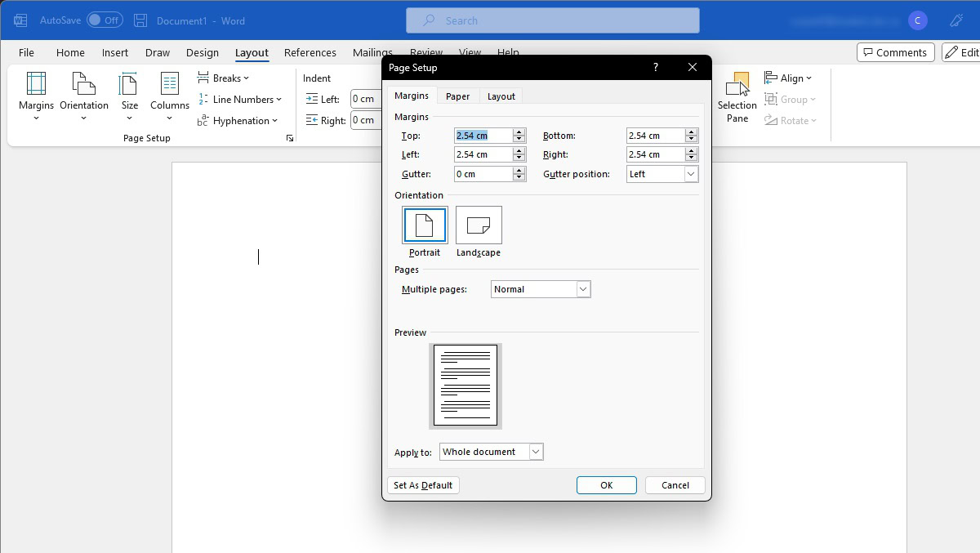Open the Columns ribbon menu
980x553 pixels.
(170, 95)
